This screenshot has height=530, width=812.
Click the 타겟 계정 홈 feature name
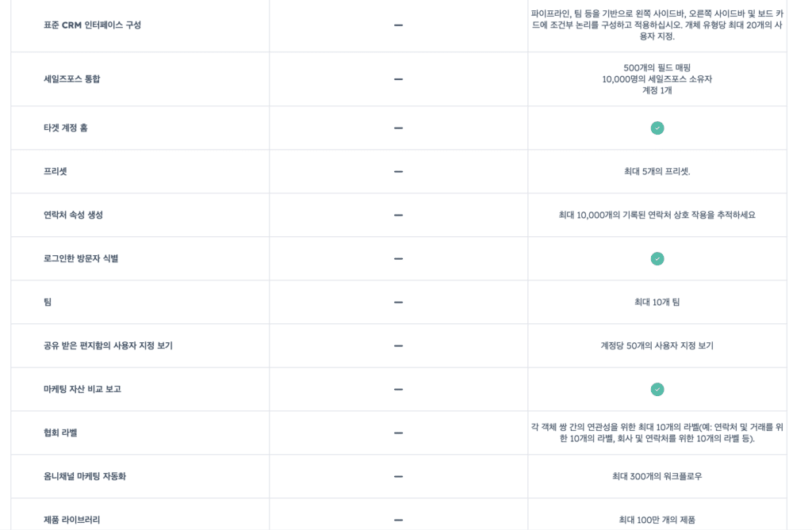(x=66, y=128)
